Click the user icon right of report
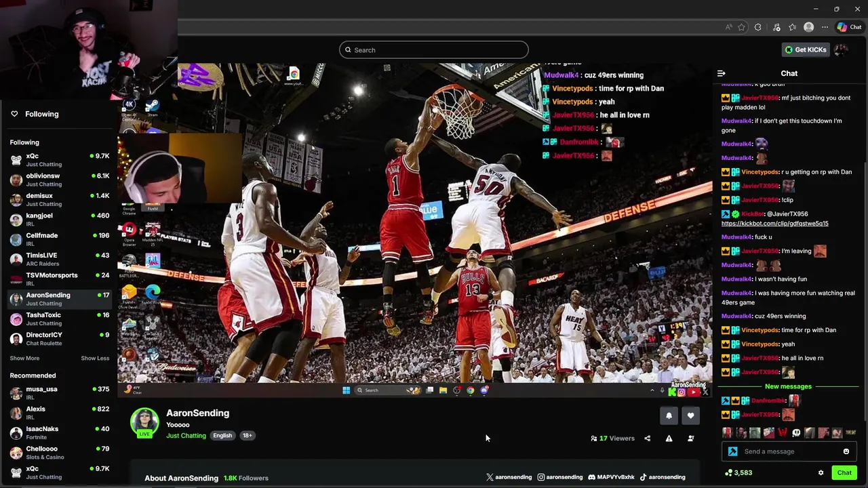Viewport: 868px width, 488px height. (x=690, y=439)
